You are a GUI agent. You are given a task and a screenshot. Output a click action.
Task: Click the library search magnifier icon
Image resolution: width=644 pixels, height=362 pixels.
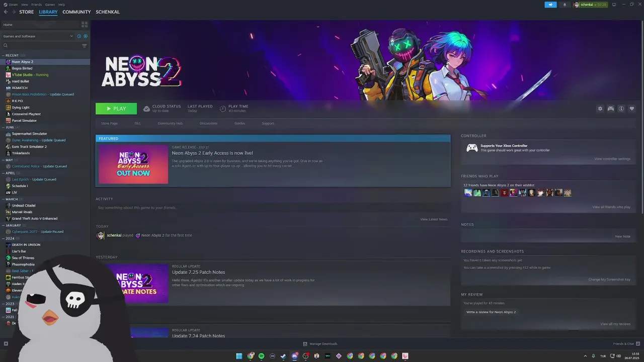pyautogui.click(x=6, y=45)
